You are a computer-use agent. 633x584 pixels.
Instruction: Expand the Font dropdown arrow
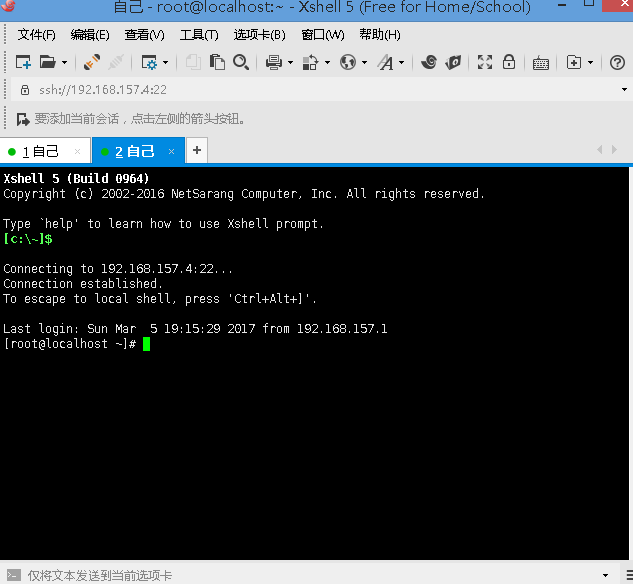(x=401, y=63)
